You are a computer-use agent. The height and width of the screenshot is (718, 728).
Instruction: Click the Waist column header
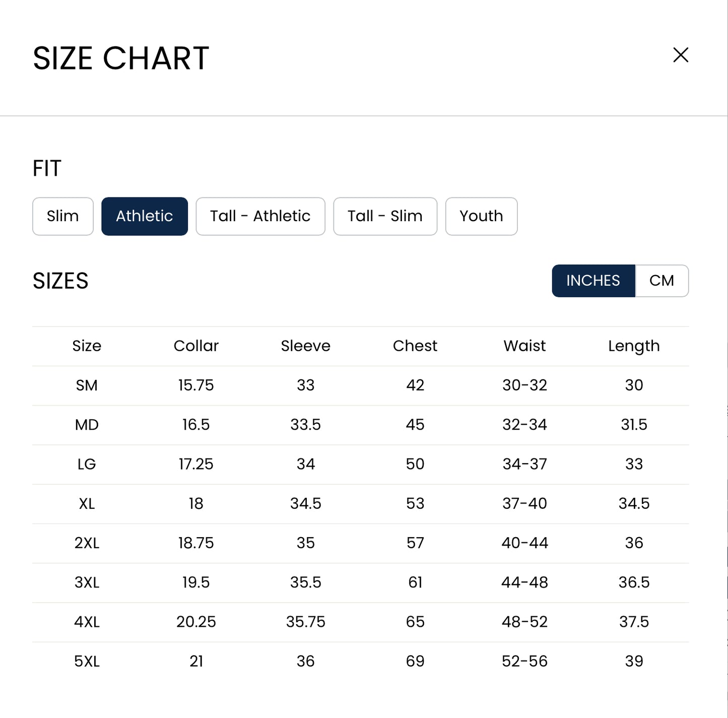coord(524,346)
